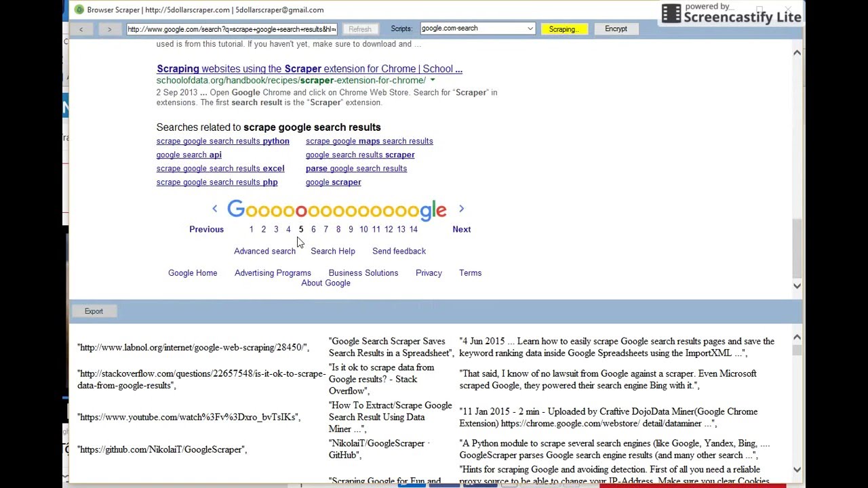The image size is (868, 488).
Task: Click the Next pagination link
Action: [x=461, y=229]
